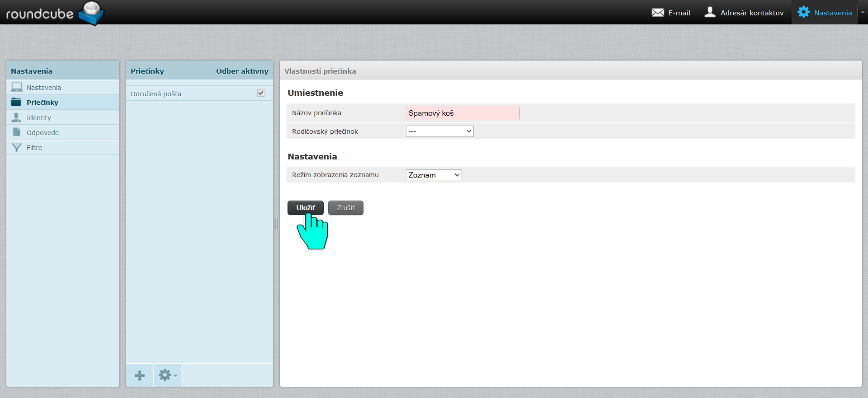Click the Adresár kontaktov person icon
Viewport: 868px width, 398px height.
[x=710, y=12]
